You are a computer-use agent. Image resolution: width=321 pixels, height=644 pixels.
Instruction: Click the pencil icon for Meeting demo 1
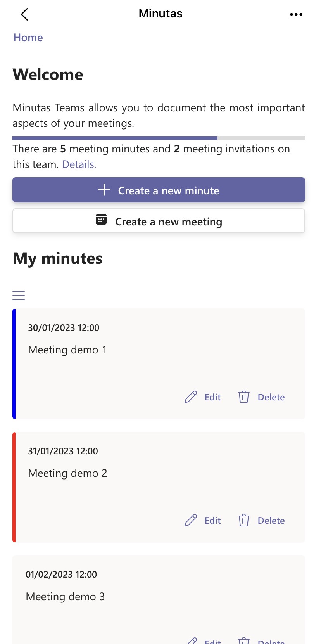point(191,397)
